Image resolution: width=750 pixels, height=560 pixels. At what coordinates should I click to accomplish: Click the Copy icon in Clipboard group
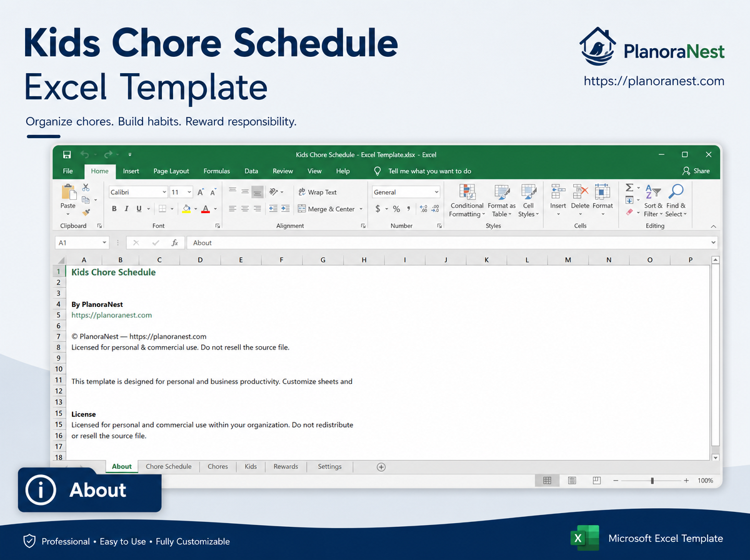point(86,199)
